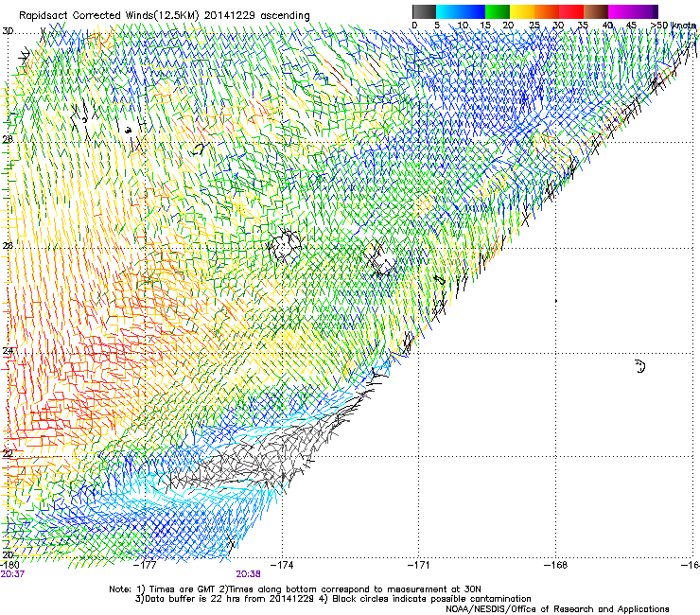The height and width of the screenshot is (615, 700).
Task: Click the '>50 knots' legend label
Action: 674,26
